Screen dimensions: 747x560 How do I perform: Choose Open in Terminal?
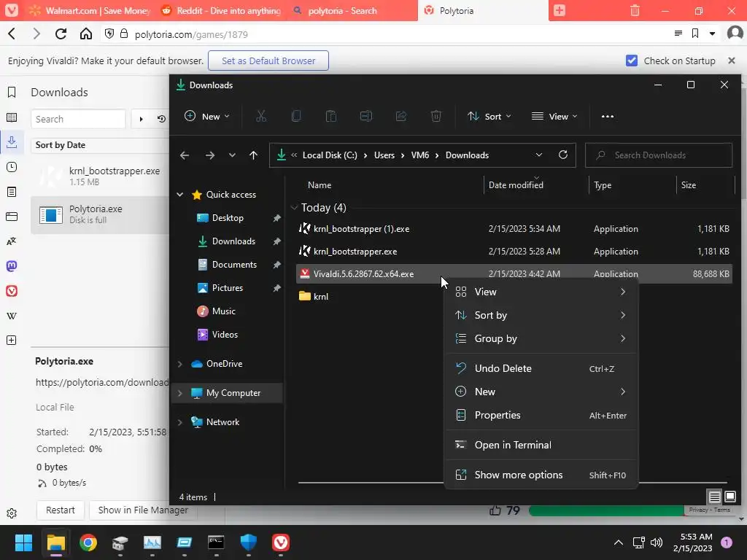coord(541,445)
